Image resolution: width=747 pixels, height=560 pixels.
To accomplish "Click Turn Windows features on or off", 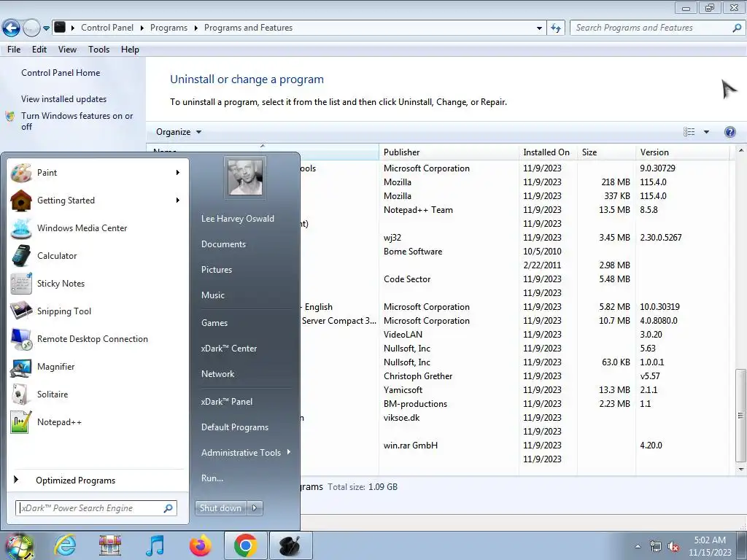I will point(77,122).
